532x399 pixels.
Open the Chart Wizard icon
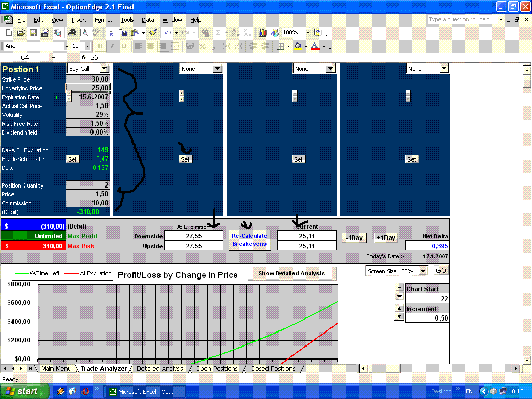(263, 33)
